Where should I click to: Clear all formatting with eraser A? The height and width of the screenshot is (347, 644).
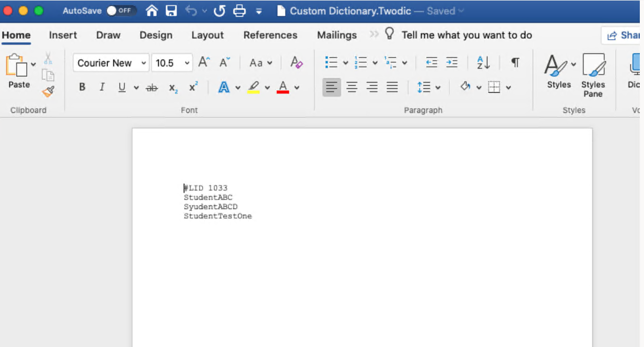pos(297,63)
